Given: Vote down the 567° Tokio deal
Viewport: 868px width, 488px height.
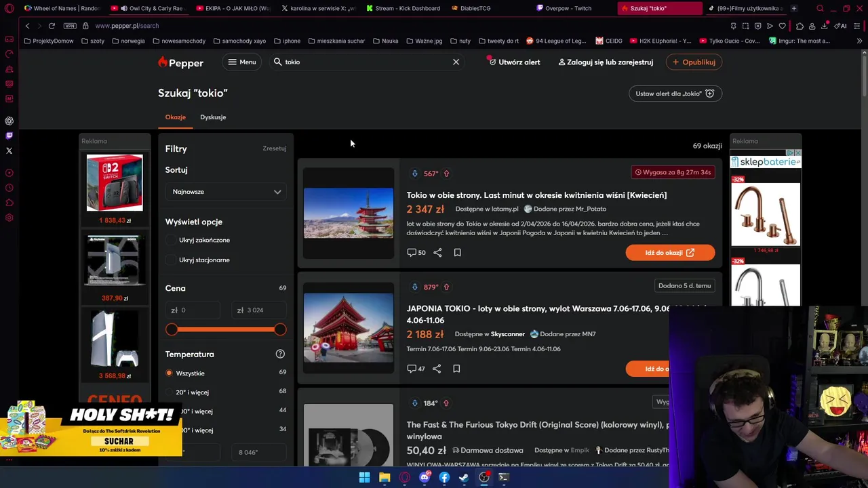Looking at the screenshot, I should (414, 174).
